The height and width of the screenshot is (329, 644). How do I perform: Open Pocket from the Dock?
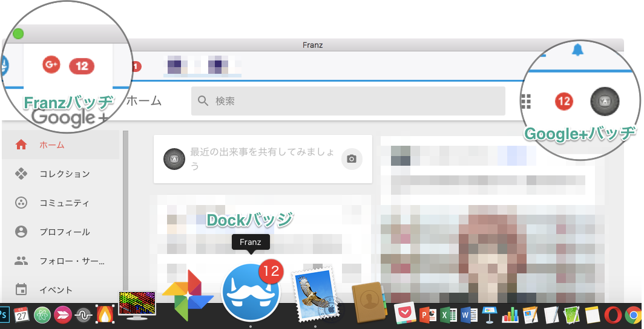[406, 313]
